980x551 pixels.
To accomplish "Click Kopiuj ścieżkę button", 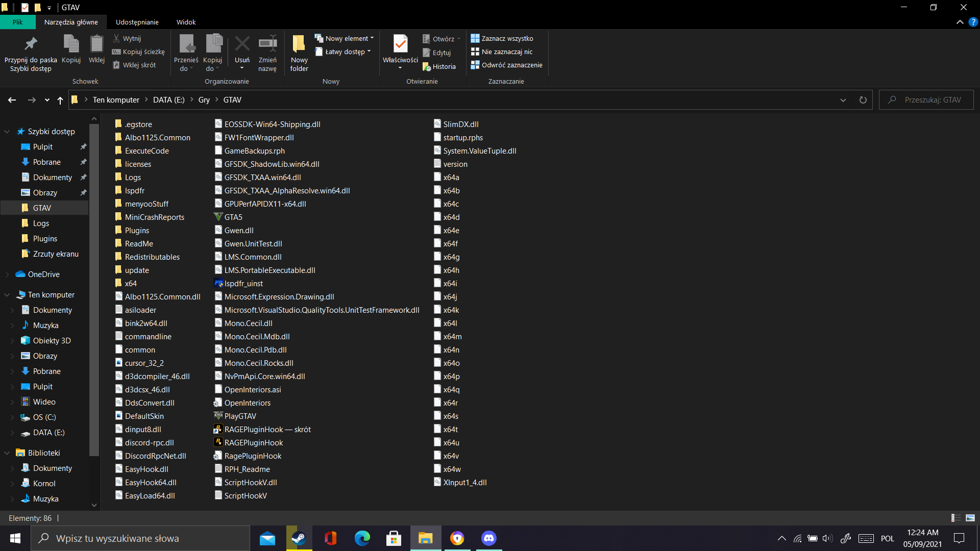I will 143,52.
